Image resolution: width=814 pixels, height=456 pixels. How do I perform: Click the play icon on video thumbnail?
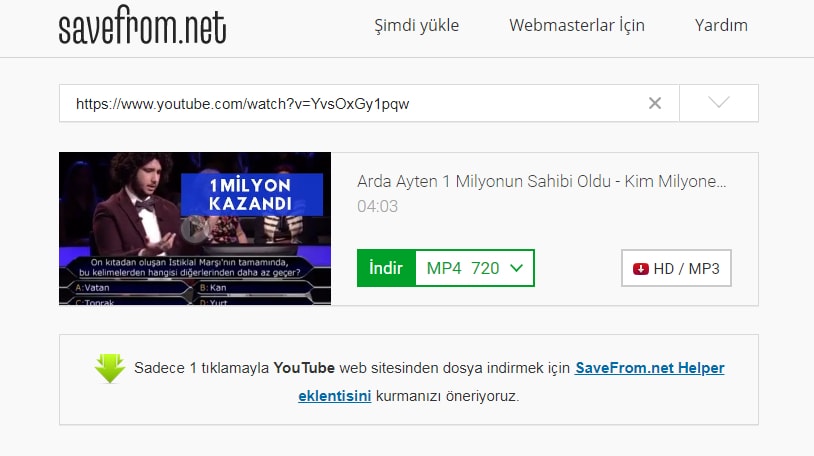(195, 229)
